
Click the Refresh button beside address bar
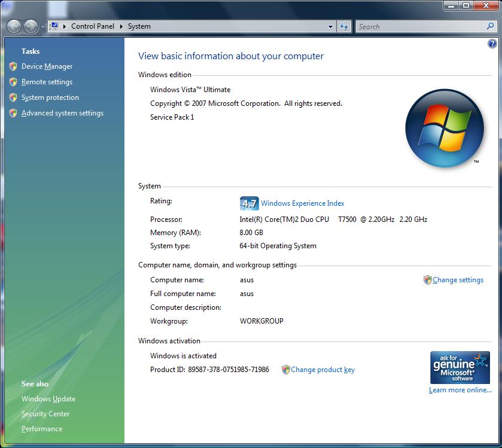click(344, 26)
